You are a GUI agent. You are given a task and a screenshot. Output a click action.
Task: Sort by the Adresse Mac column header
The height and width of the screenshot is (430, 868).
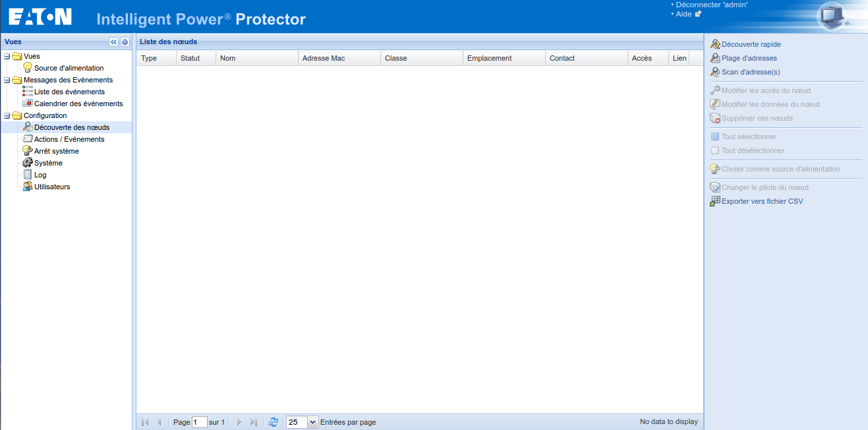pyautogui.click(x=339, y=58)
